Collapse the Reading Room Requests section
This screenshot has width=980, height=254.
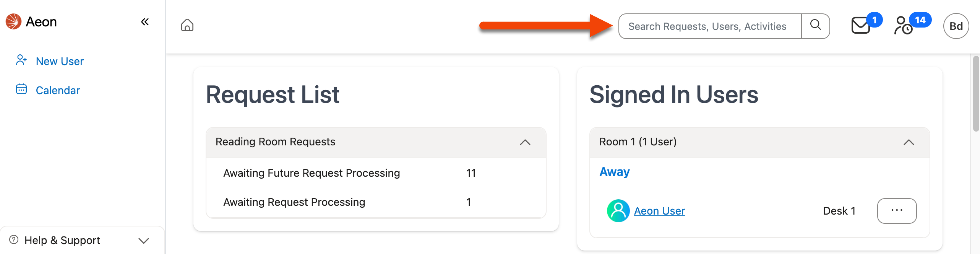525,142
